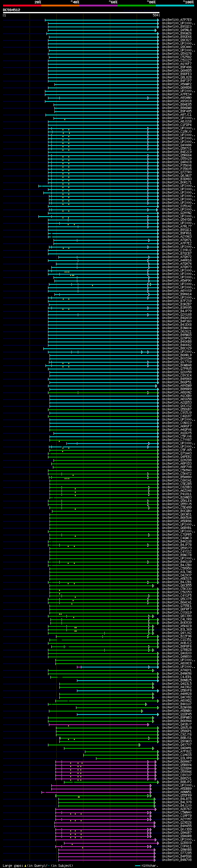This screenshot has width=197, height=868.
Task: Select the UniRef100_Q3LVP8 label
Action: (x=177, y=758)
